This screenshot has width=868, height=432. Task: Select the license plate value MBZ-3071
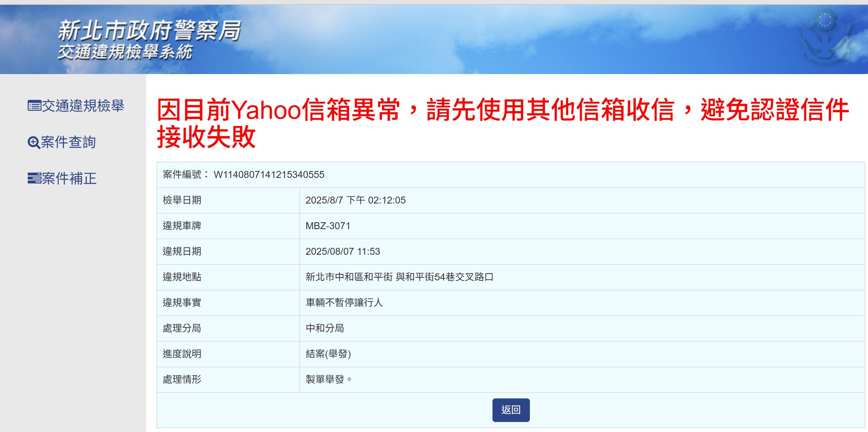pyautogui.click(x=328, y=226)
